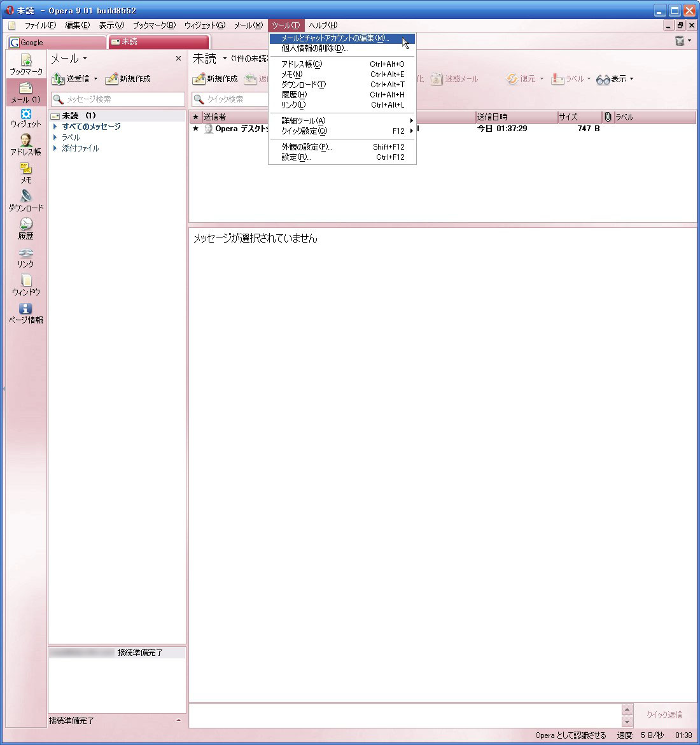Focus the メッセージ検索 input field
This screenshot has height=745, width=700.
click(118, 99)
